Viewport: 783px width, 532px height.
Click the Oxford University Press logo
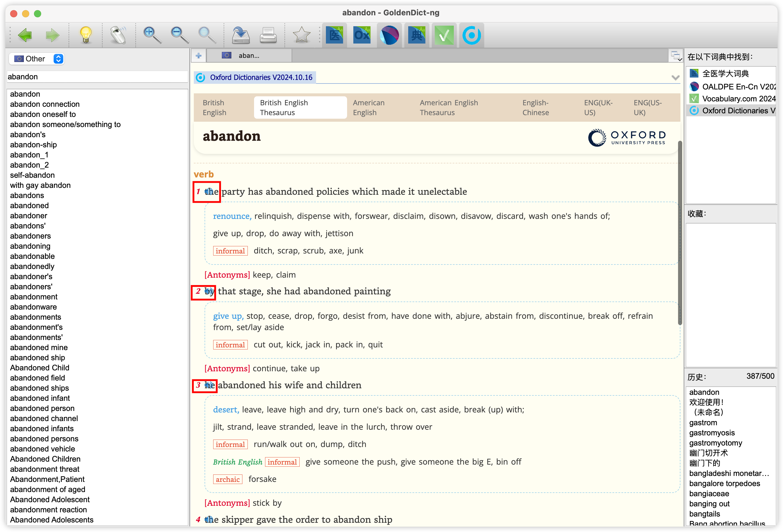[x=627, y=137]
